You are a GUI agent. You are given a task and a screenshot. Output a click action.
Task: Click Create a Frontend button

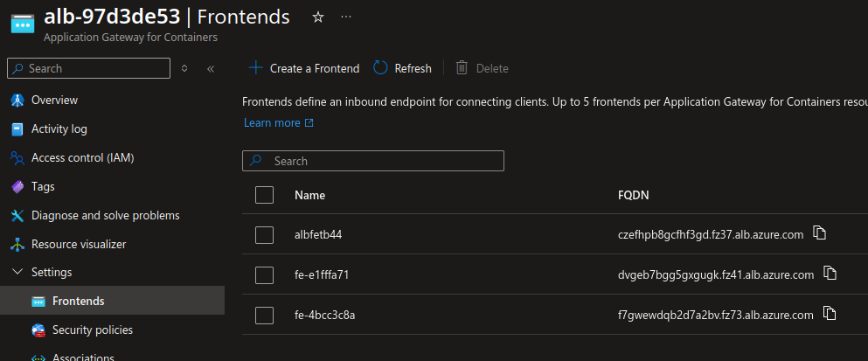(x=304, y=68)
